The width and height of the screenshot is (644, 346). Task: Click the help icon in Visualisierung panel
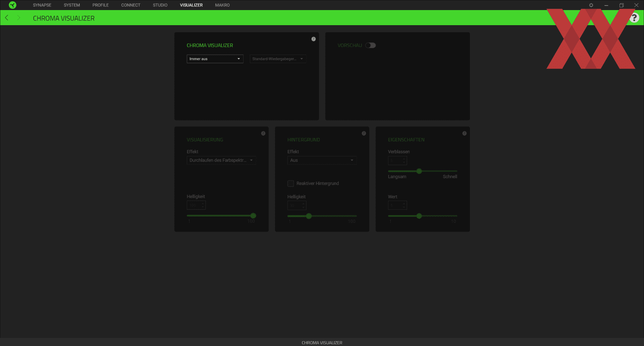(263, 133)
